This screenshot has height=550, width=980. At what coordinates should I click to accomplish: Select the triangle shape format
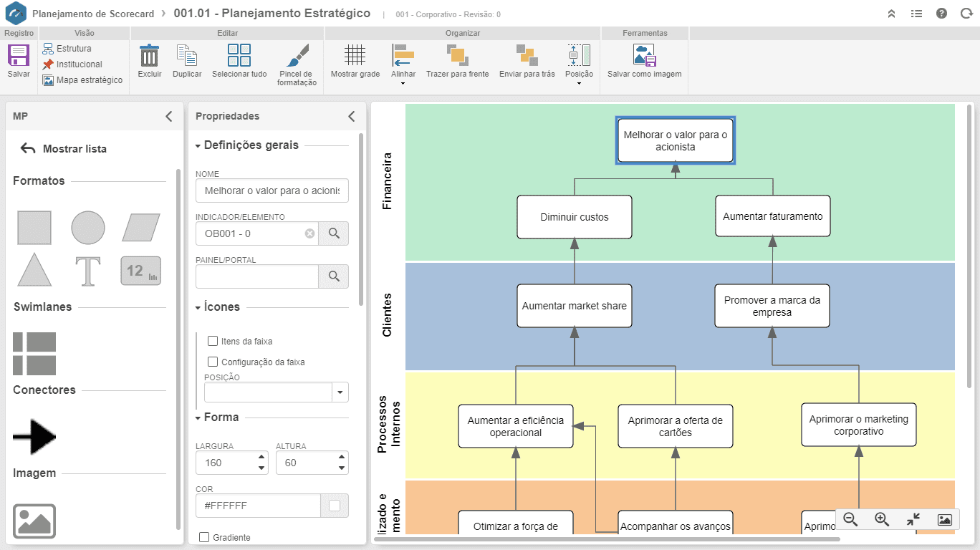34,270
